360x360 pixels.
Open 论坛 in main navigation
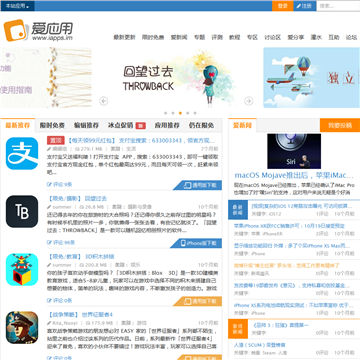click(x=351, y=37)
